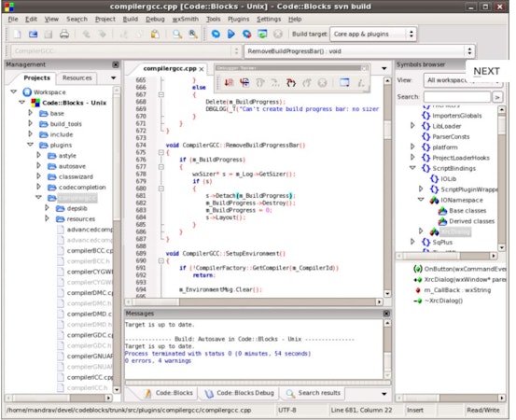Click the project tree vertical scrollbar
The width and height of the screenshot is (516, 420).
[x=117, y=240]
